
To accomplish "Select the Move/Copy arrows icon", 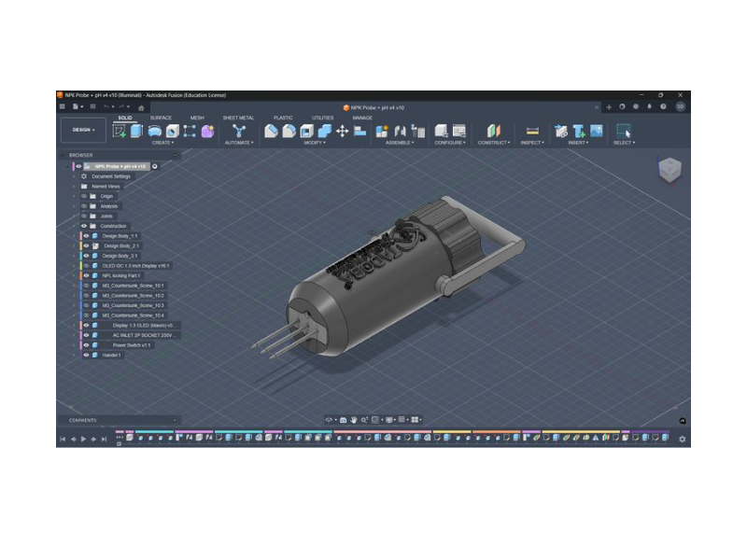I will 342,131.
